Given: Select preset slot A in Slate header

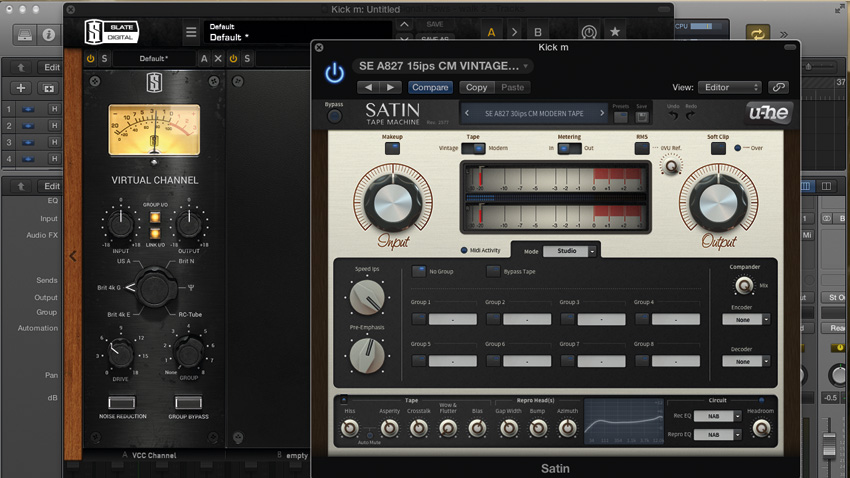Looking at the screenshot, I should tap(491, 33).
